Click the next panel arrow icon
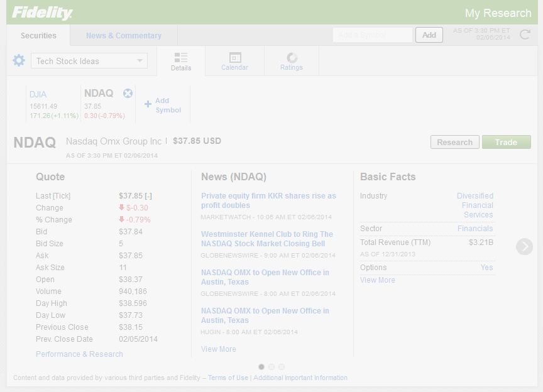 [524, 247]
